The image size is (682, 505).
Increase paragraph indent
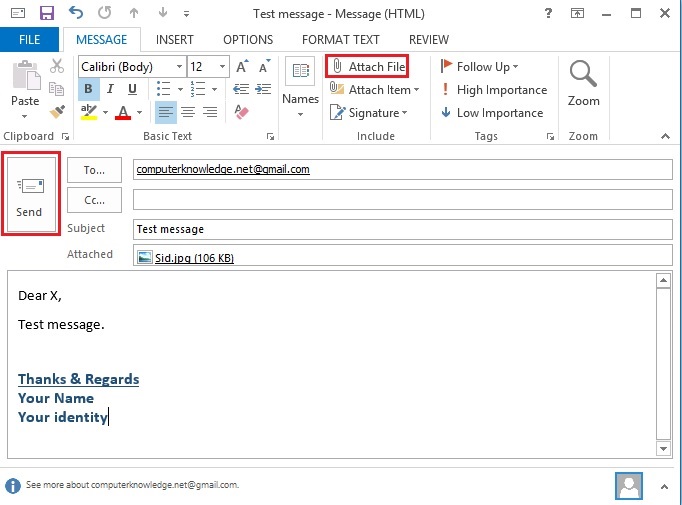(x=264, y=89)
